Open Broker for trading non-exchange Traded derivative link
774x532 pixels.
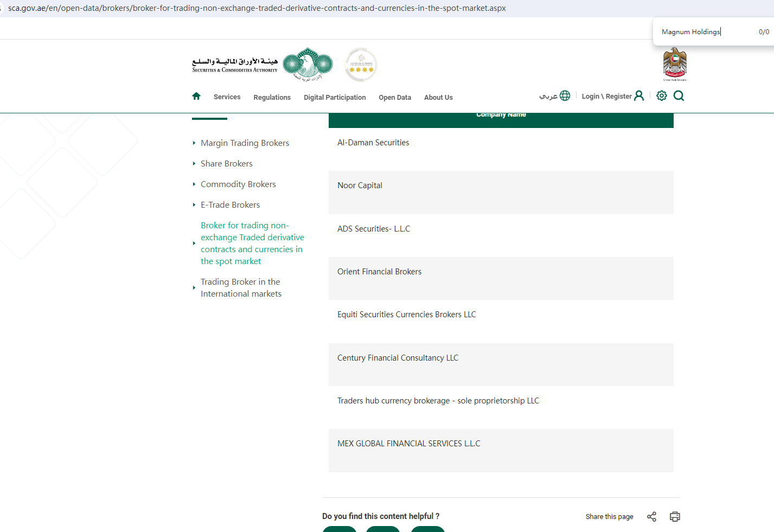252,243
